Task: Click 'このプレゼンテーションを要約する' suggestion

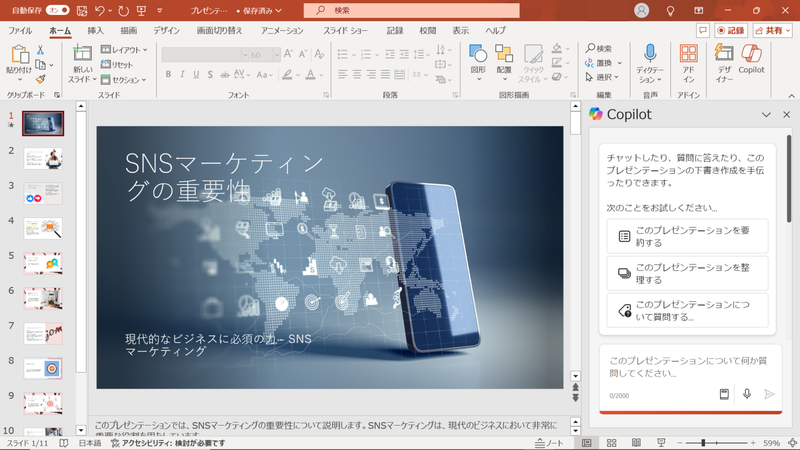Action: pos(687,236)
